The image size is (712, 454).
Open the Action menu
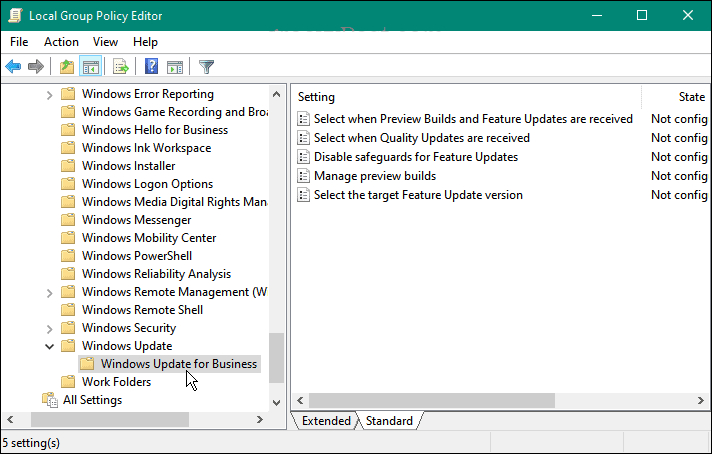pyautogui.click(x=61, y=42)
